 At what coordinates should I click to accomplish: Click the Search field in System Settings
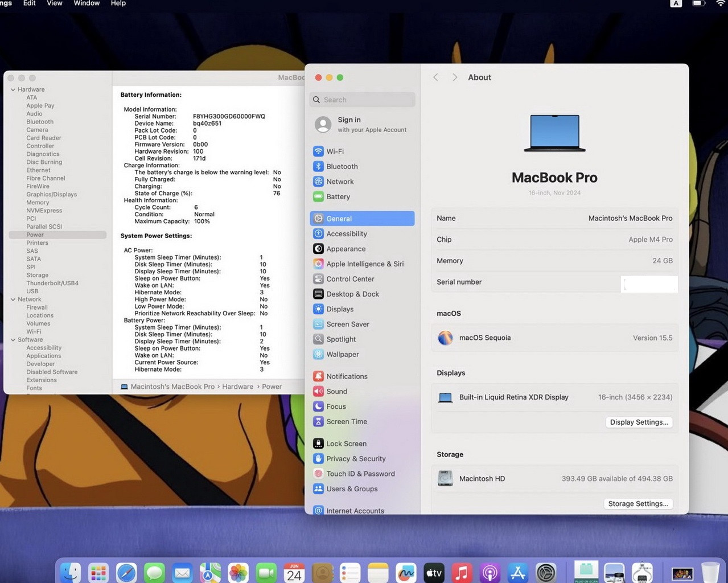[362, 100]
